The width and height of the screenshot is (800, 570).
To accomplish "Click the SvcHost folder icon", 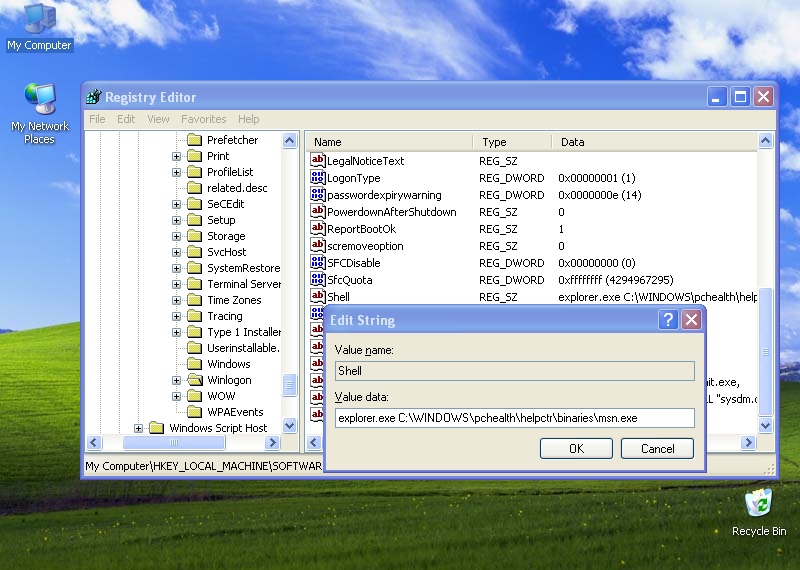I will point(194,252).
